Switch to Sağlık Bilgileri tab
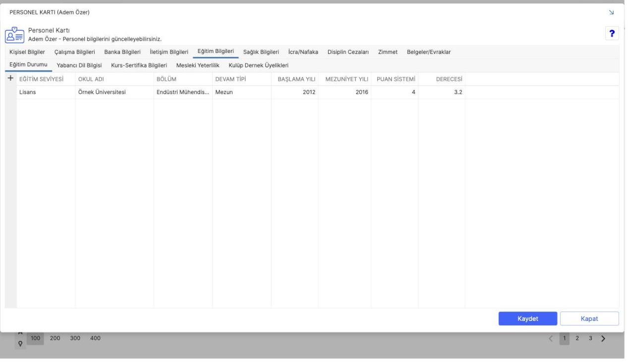The width and height of the screenshot is (630, 364). [x=261, y=52]
